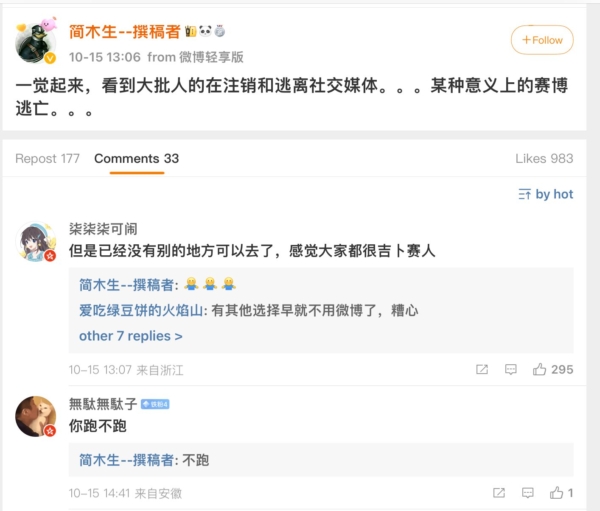Open 柒柒柒可闹's profile via username
Image resolution: width=600 pixels, height=511 pixels.
pos(104,228)
